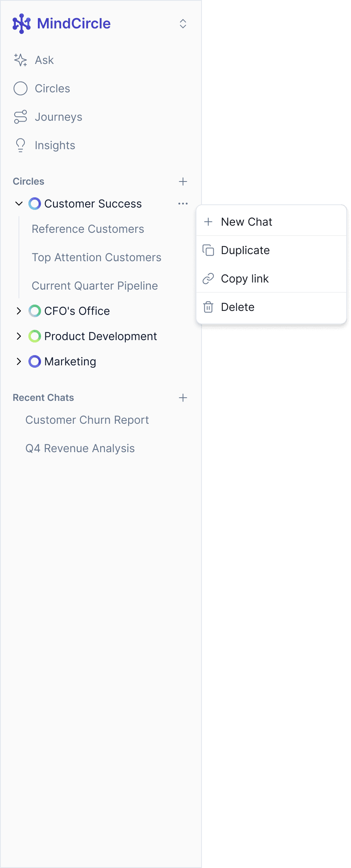Viewport: 351px width, 868px height.
Task: Click the plus button next to Circles
Action: coord(183,181)
